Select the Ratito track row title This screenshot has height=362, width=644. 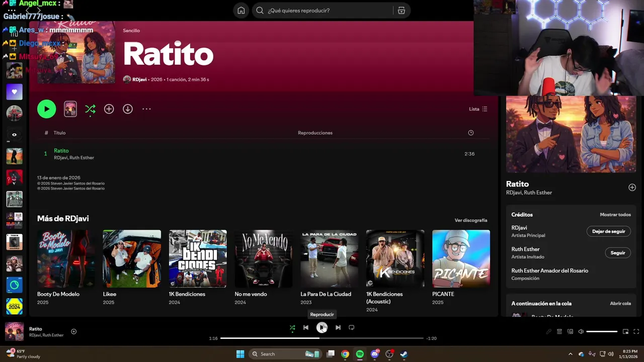coord(61,151)
